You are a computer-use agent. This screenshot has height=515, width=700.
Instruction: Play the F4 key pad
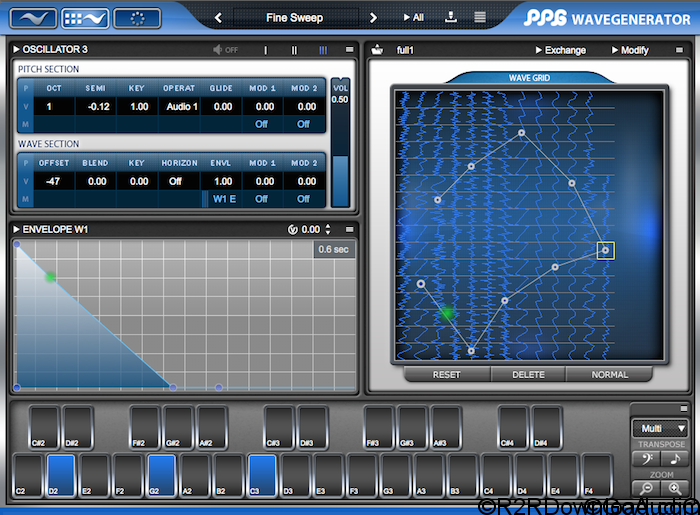pos(597,475)
